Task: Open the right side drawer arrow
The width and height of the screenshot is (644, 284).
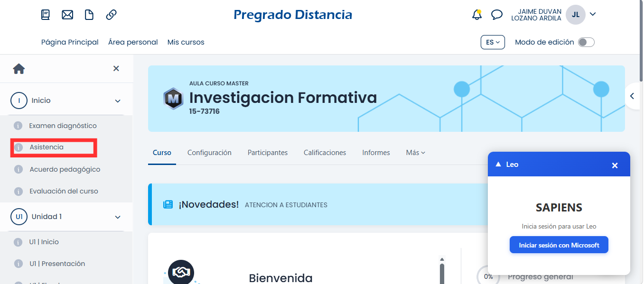Action: 633,96
